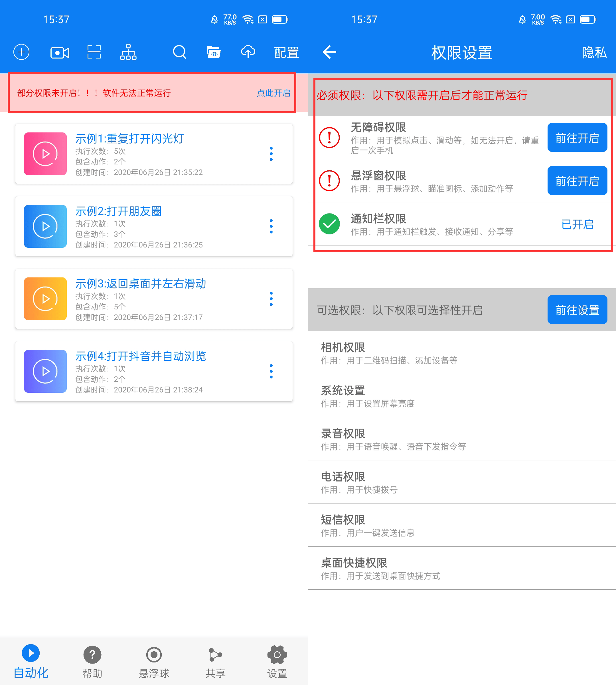616x685 pixels.
Task: Select the 短信权限 row
Action: pyautogui.click(x=462, y=525)
